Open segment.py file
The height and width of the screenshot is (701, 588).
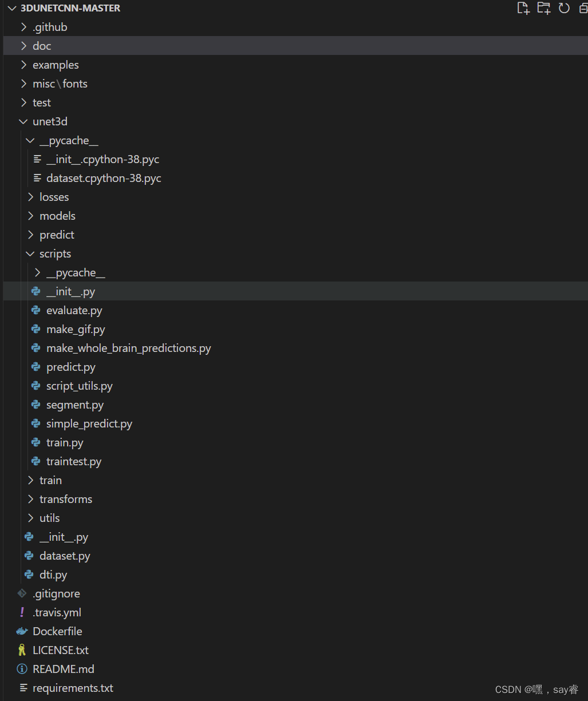pos(75,405)
